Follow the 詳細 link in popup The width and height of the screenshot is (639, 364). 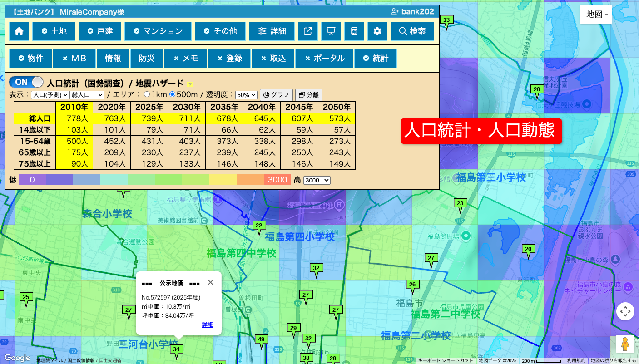(208, 325)
